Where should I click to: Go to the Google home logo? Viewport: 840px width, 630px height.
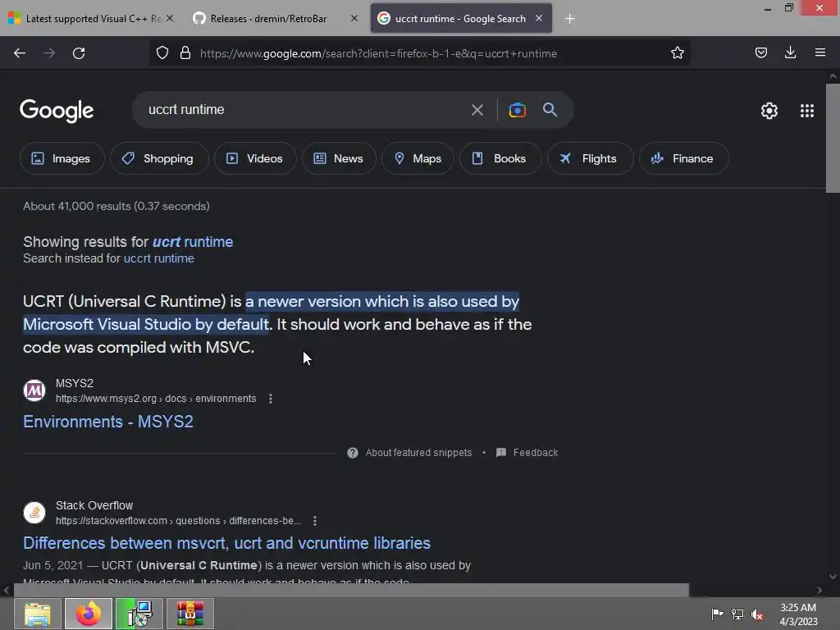(x=57, y=111)
